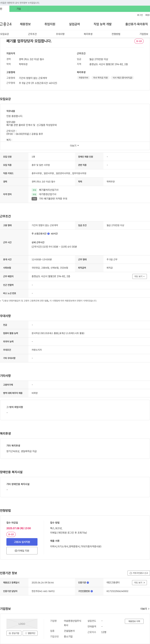Jump to the 우대사항 section tab
Viewport: 150px width, 644px height.
click(60, 34)
